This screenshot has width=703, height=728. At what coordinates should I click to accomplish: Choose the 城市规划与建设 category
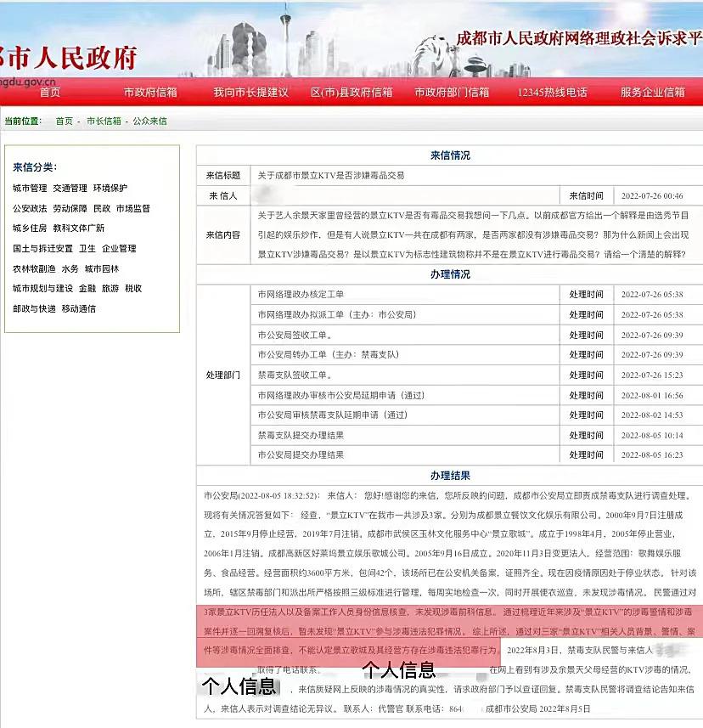tap(42, 288)
